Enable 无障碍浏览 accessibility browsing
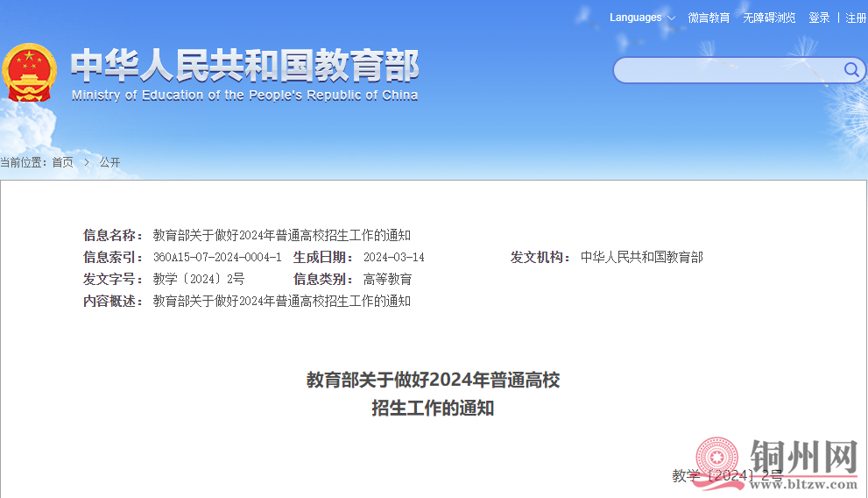Screen dimensions: 868x498 pos(769,18)
